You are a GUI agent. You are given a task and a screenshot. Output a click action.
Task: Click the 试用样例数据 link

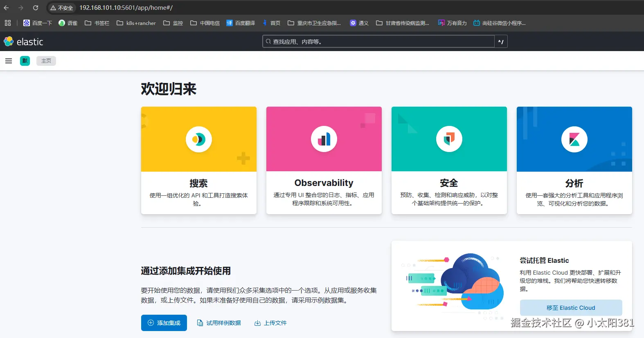[219, 323]
